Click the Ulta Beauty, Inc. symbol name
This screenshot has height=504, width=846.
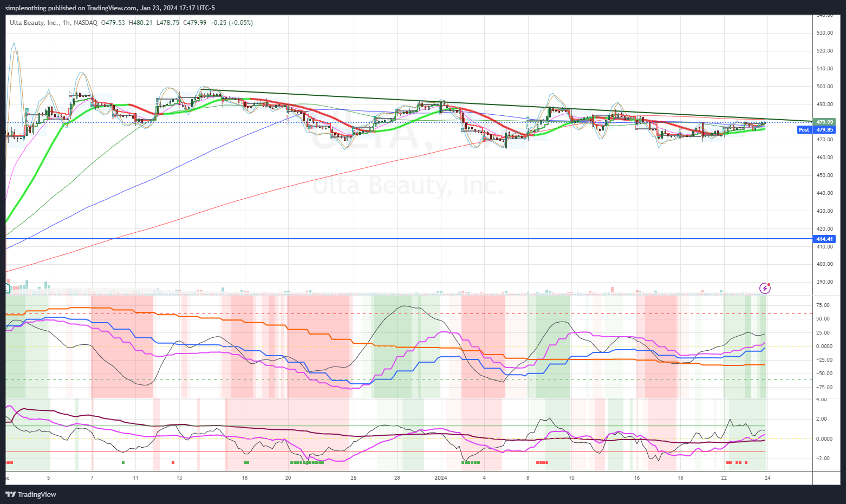[35, 23]
